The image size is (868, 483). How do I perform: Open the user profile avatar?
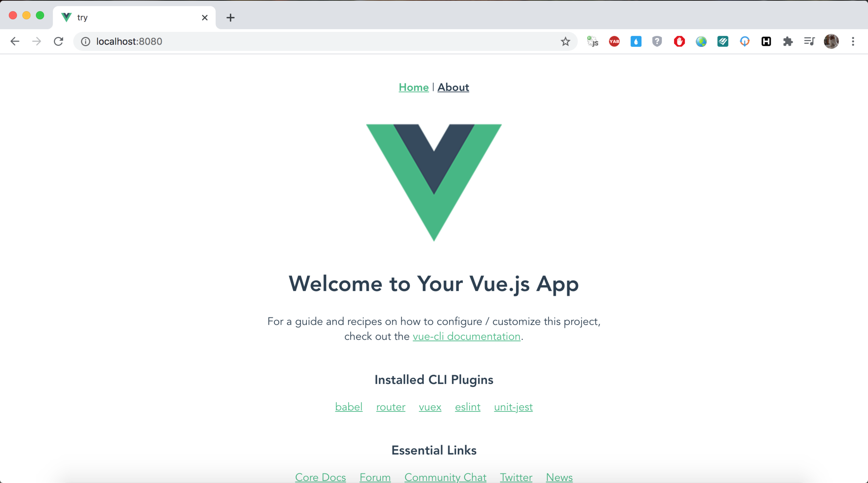point(831,42)
